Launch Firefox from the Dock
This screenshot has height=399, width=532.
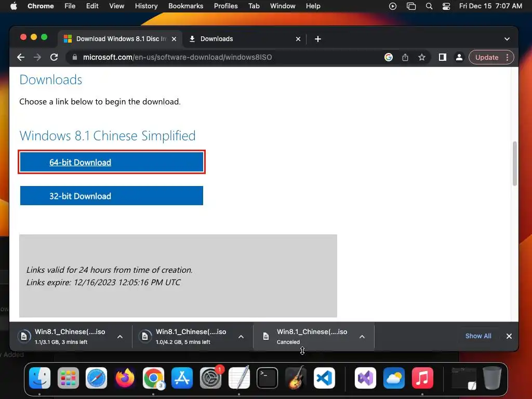coord(125,378)
